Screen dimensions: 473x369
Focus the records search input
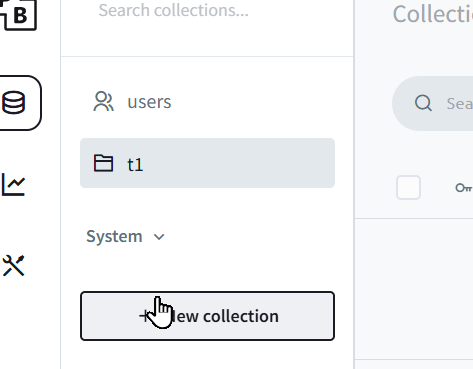459,104
